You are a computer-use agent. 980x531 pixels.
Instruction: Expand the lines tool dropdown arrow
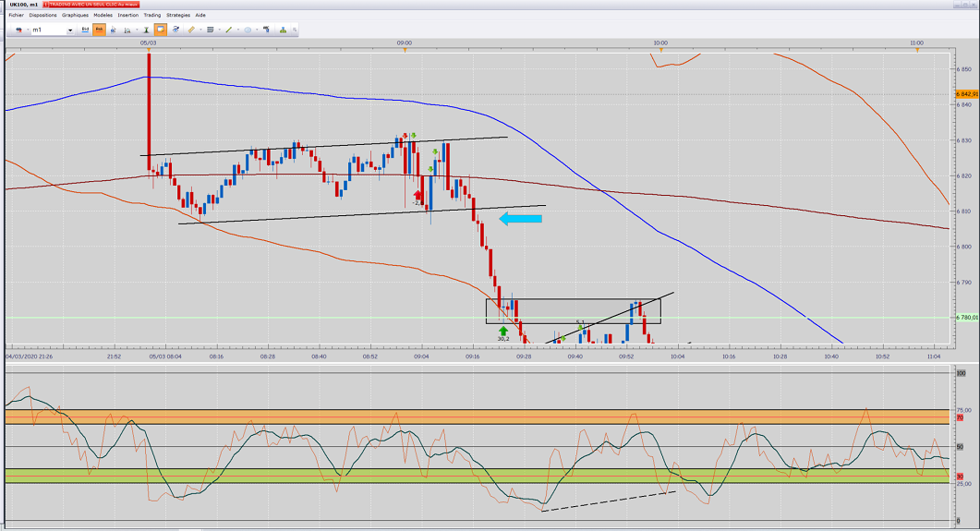[x=220, y=30]
